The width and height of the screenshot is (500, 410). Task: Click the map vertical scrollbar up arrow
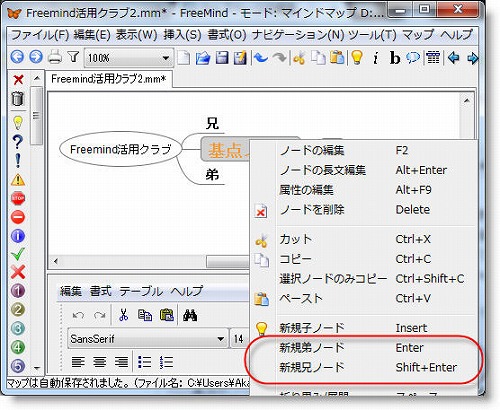[x=467, y=100]
